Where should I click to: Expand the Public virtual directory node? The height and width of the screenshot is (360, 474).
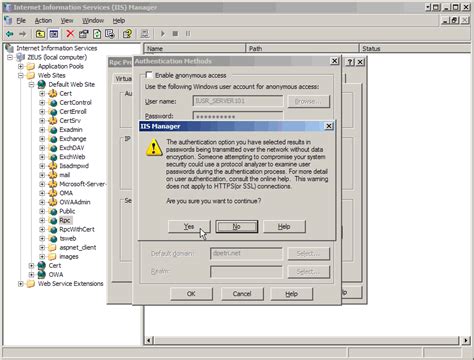coord(42,211)
